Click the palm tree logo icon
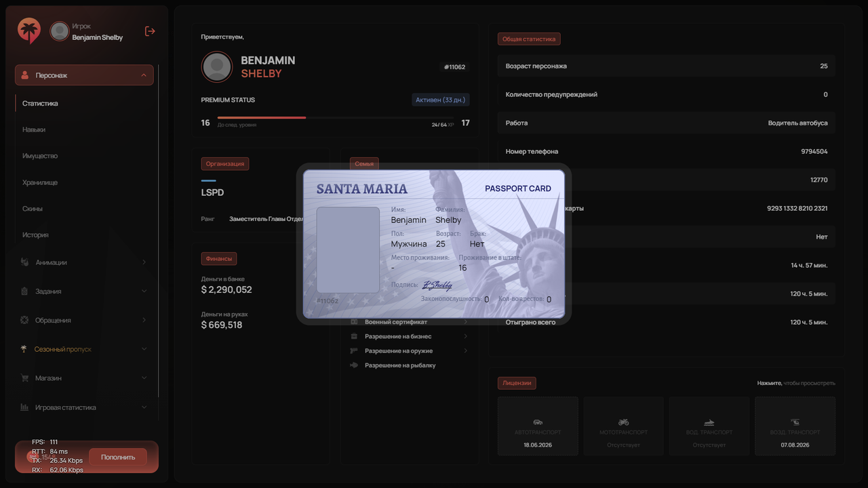868x488 pixels. [x=29, y=31]
